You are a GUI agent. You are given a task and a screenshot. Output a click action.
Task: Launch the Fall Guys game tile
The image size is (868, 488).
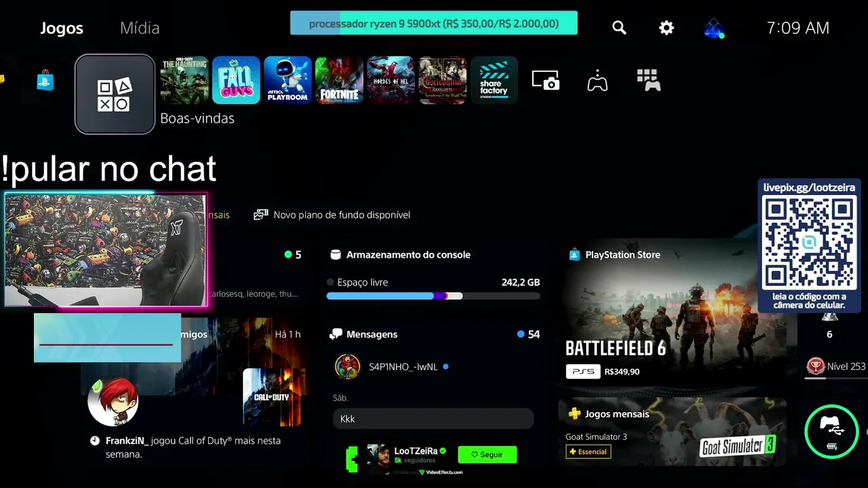point(236,80)
